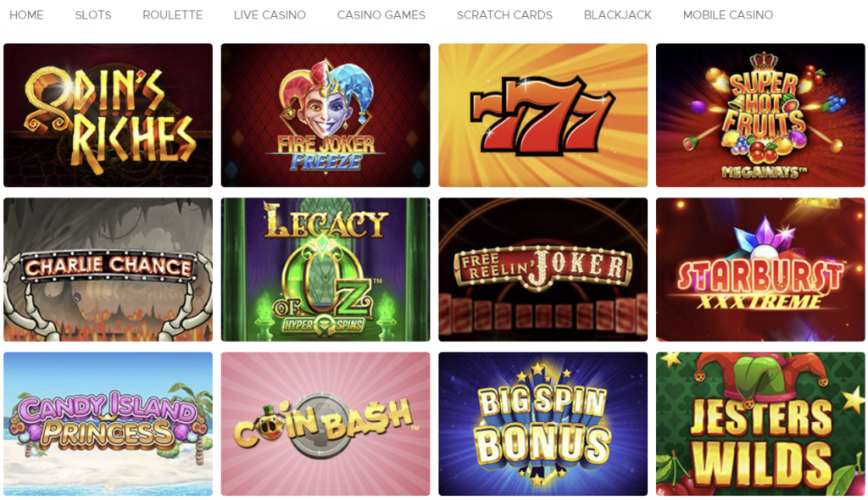Play the Coin Bash game

tap(325, 424)
